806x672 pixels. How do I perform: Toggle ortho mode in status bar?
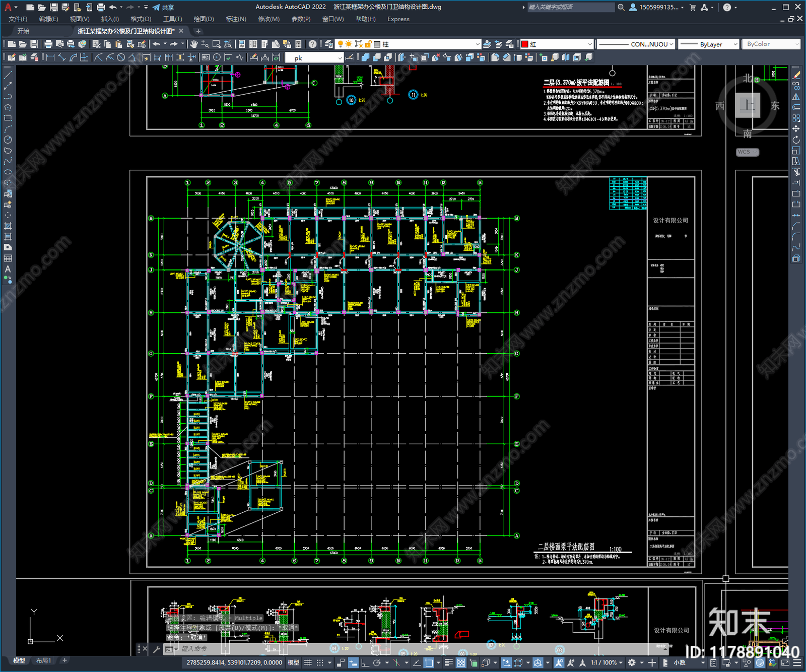365,662
